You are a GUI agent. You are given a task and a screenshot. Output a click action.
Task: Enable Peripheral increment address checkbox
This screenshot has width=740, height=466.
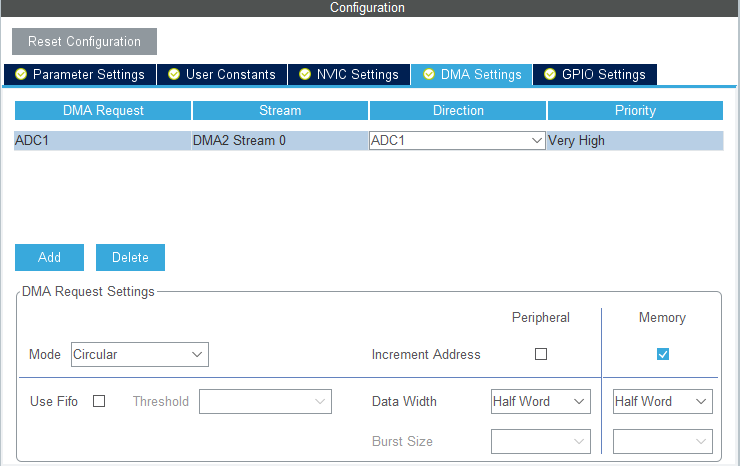click(x=541, y=354)
